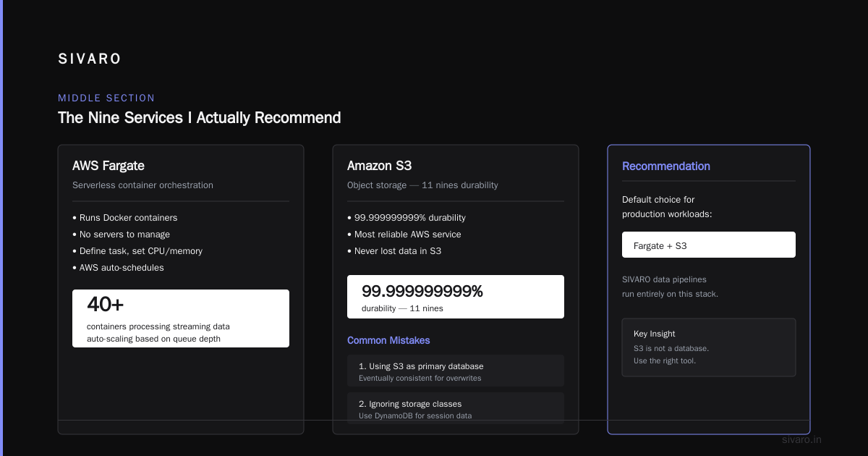
Task: Click Most reliable AWS service bullet
Action: tap(404, 235)
